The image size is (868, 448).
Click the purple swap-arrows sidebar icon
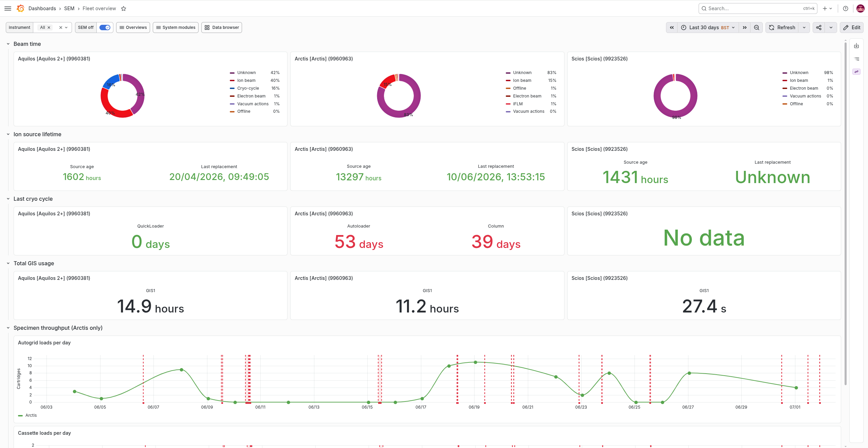(856, 72)
